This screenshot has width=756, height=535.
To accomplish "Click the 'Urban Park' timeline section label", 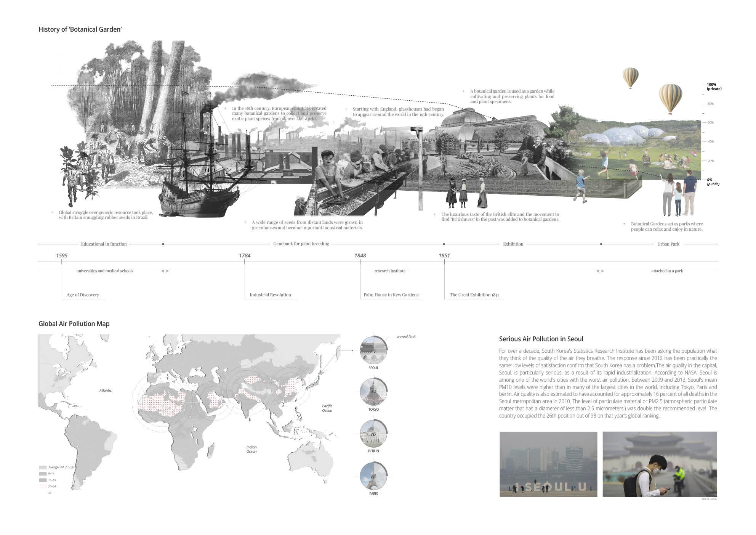I will pos(668,244).
